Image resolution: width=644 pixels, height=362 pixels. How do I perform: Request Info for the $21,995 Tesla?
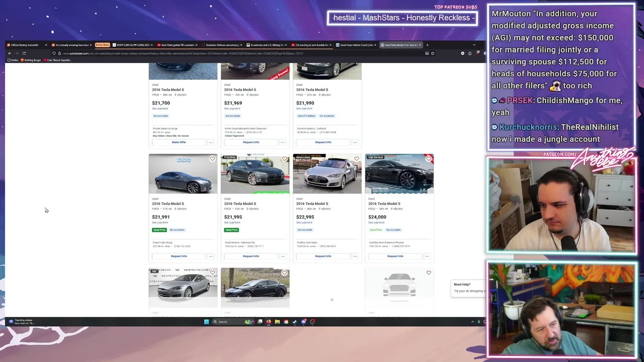(x=251, y=256)
